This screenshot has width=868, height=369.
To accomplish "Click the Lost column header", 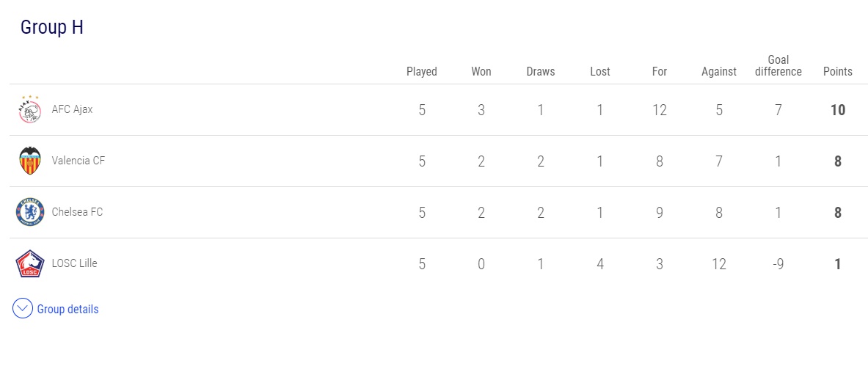I will point(600,71).
